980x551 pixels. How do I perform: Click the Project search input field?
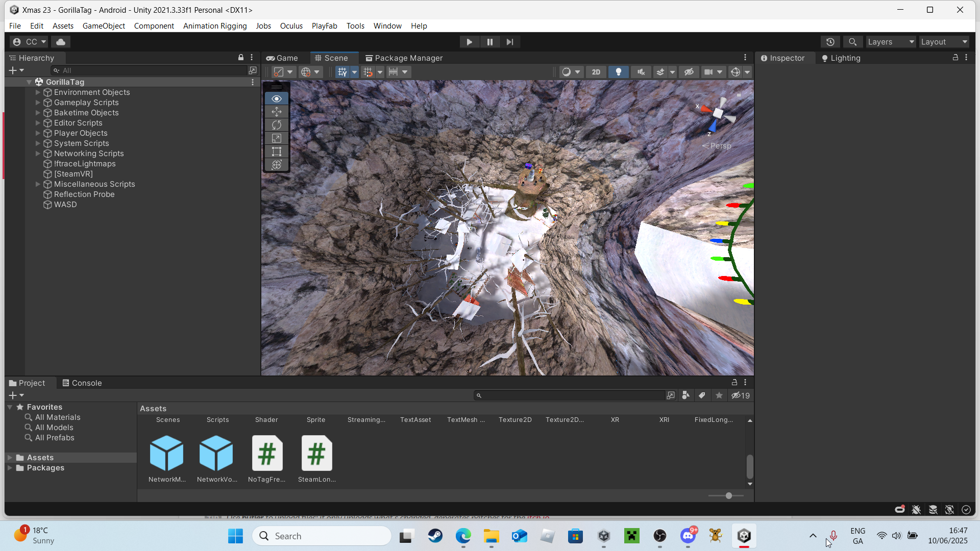(x=572, y=395)
